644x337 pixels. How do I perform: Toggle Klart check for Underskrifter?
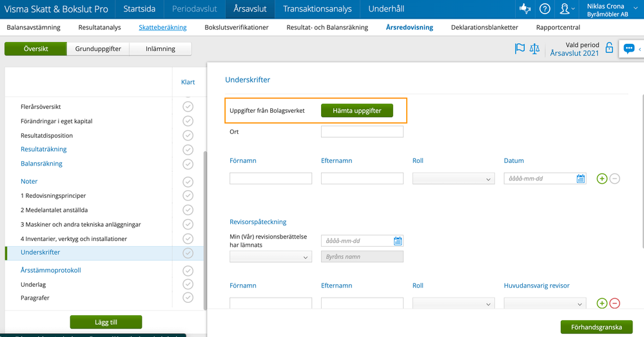tap(188, 253)
